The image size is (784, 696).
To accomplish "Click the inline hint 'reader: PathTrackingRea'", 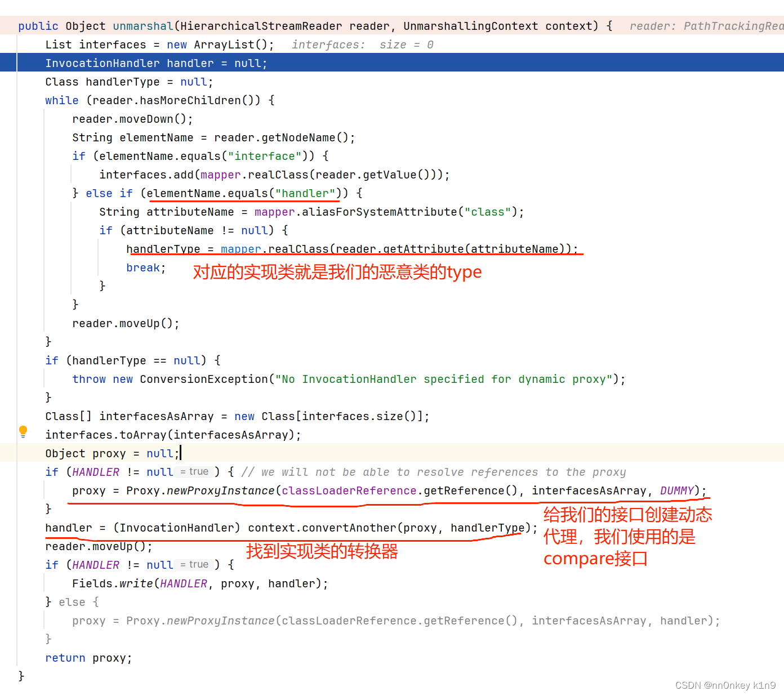I will click(706, 26).
